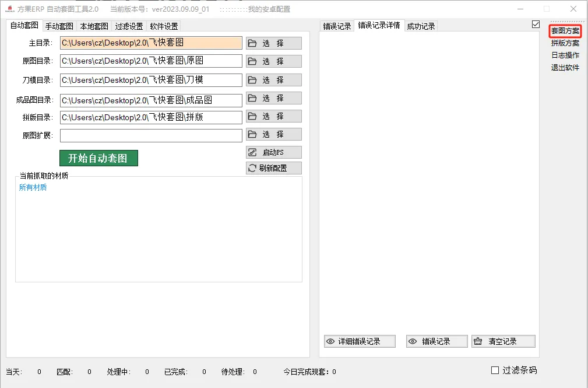Enable the 过滤条码 checkbox
Viewport: 588px width, 388px height.
495,370
